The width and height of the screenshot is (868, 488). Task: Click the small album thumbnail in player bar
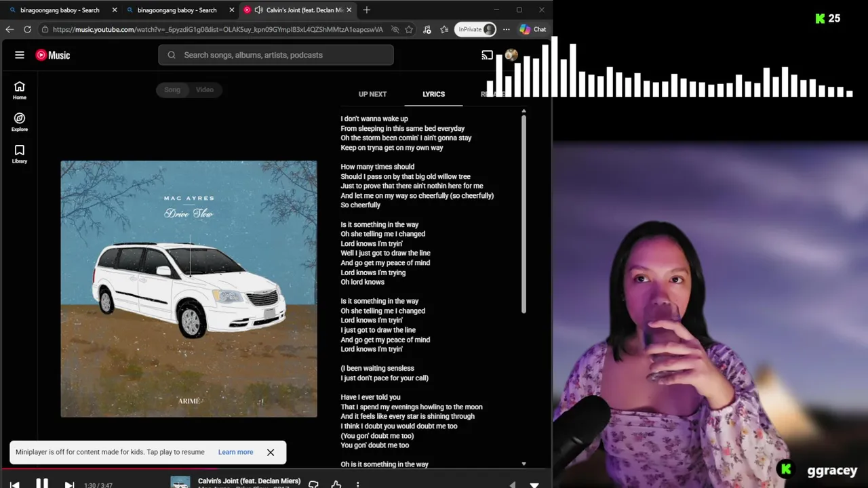180,483
